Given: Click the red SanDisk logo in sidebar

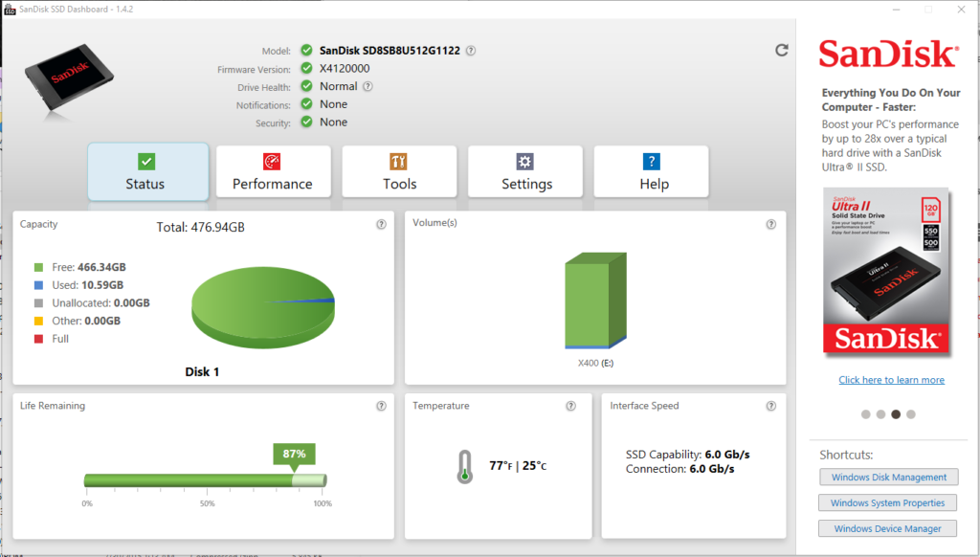Looking at the screenshot, I should tap(888, 54).
